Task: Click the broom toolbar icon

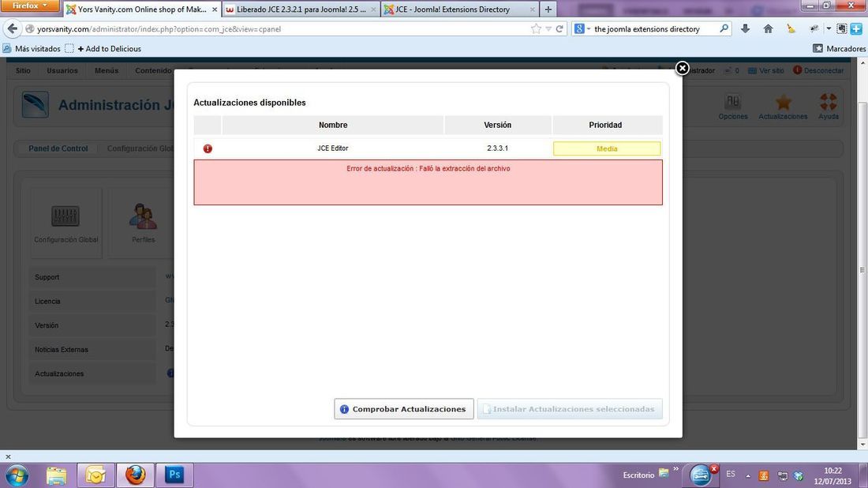Action: pos(791,28)
